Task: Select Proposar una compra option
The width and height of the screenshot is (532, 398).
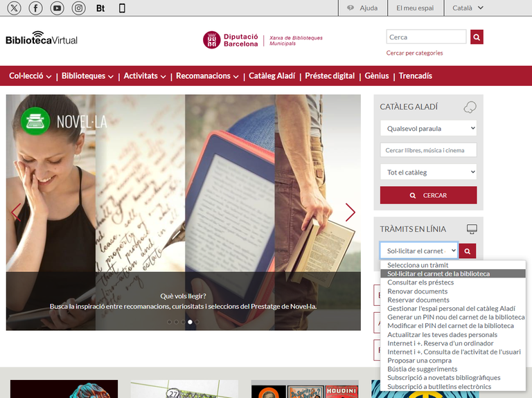Action: pyautogui.click(x=453, y=361)
